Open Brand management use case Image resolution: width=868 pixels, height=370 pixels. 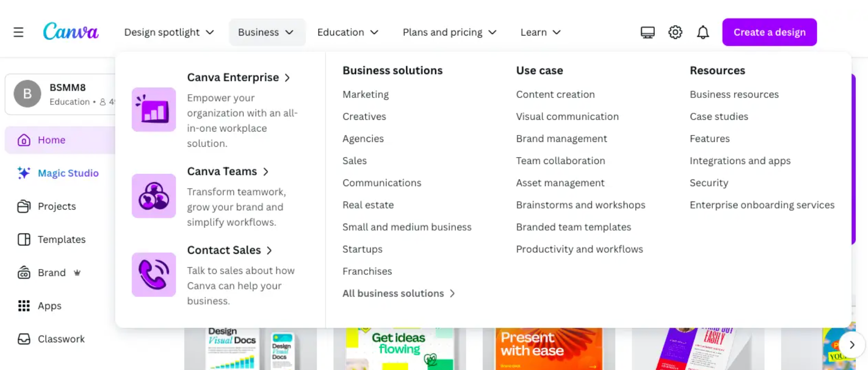[x=561, y=139]
